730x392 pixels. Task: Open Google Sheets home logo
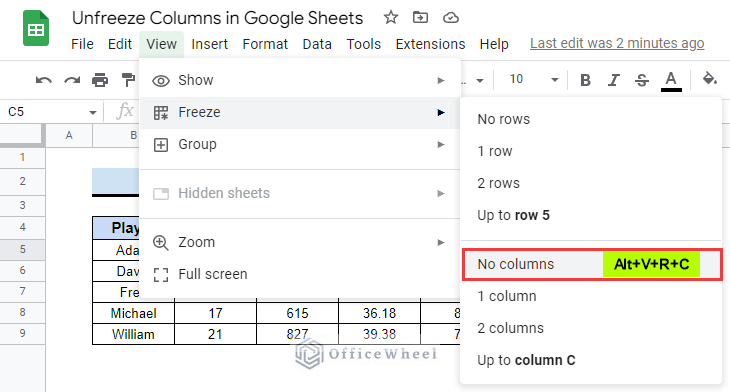(x=36, y=28)
